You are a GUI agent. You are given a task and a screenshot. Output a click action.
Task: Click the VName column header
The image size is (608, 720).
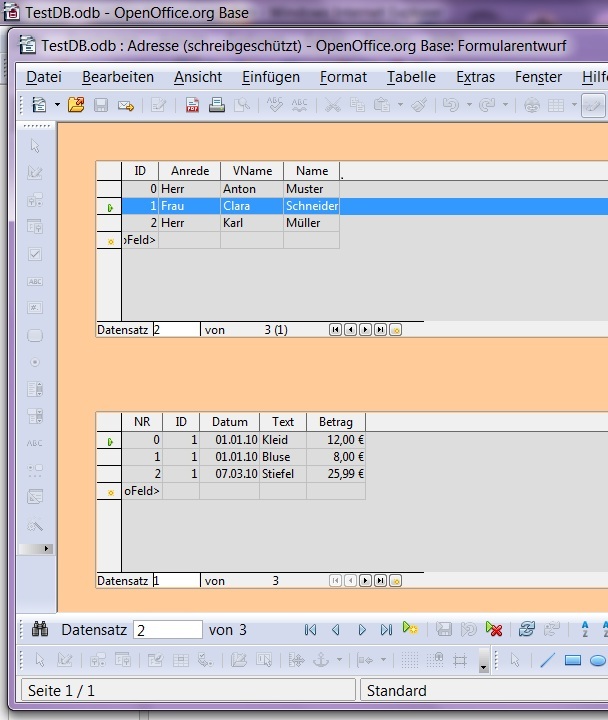tap(252, 171)
